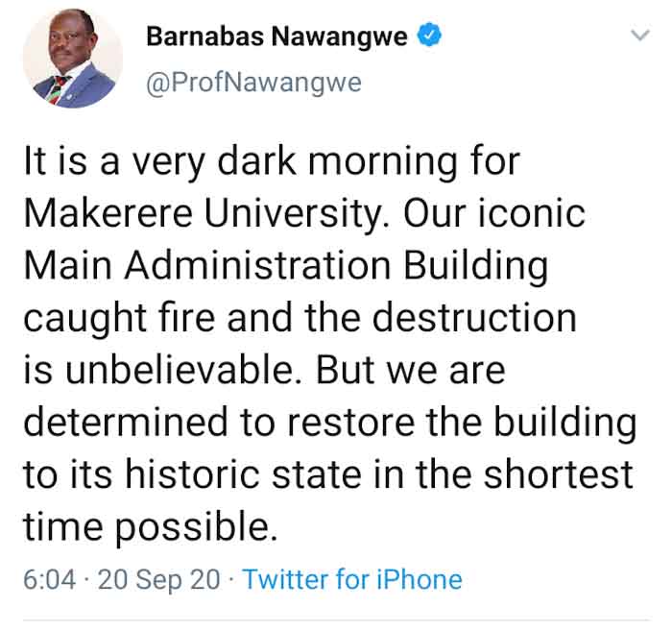Click the words 'caught fire' in tweet

119,318
